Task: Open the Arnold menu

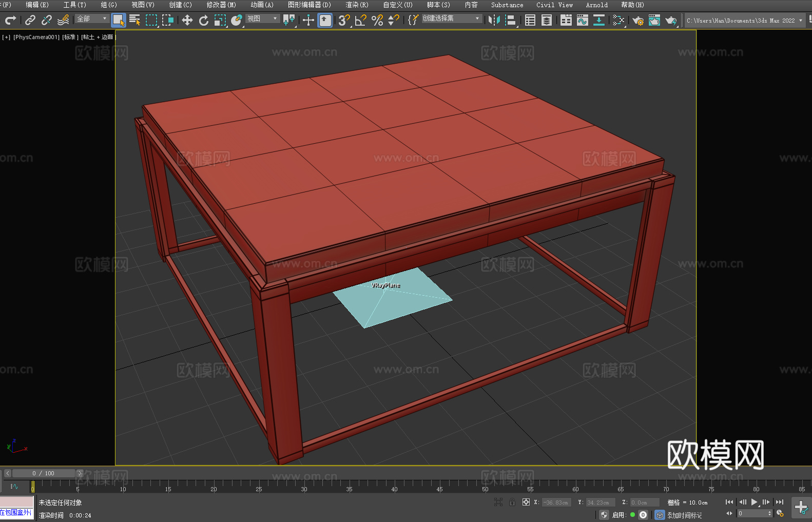Action: [597, 5]
